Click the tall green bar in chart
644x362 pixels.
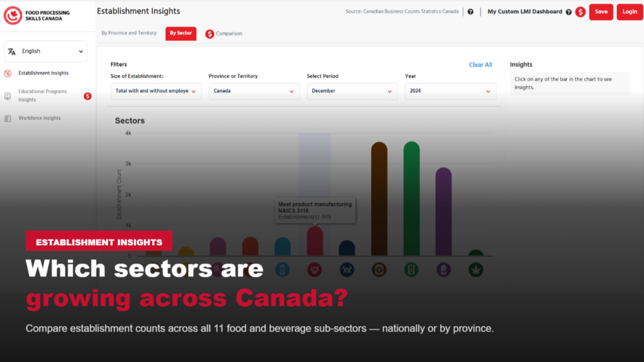coord(411,199)
